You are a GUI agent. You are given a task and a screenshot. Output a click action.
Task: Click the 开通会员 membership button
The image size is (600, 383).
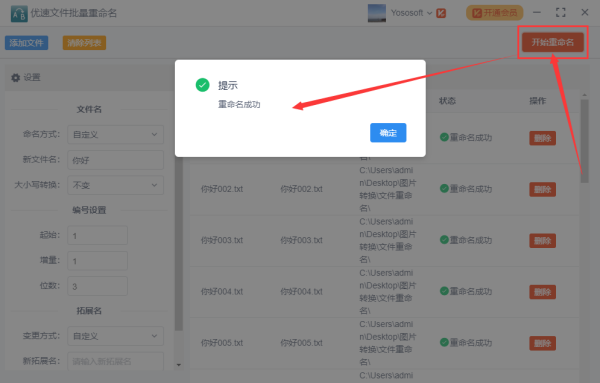[x=494, y=13]
